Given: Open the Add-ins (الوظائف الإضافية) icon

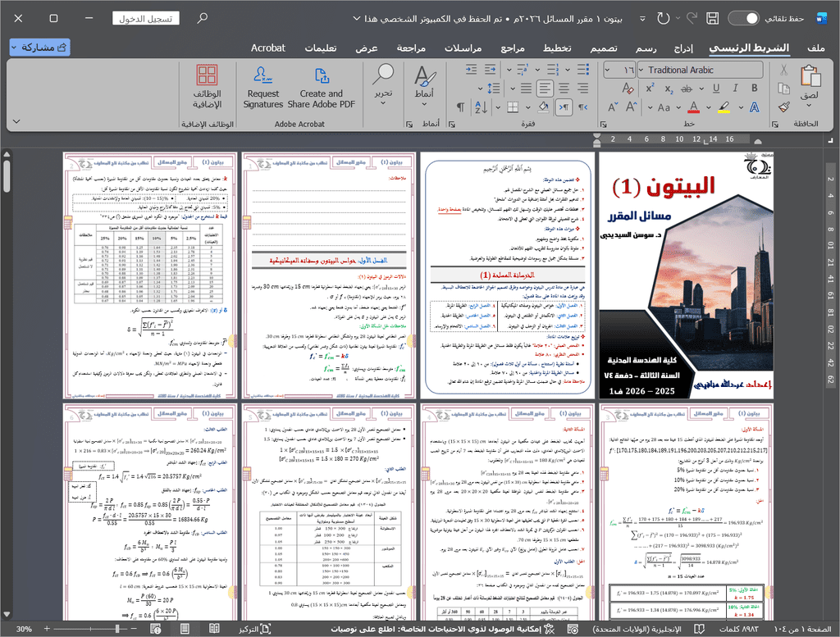Looking at the screenshot, I should click(x=207, y=86).
